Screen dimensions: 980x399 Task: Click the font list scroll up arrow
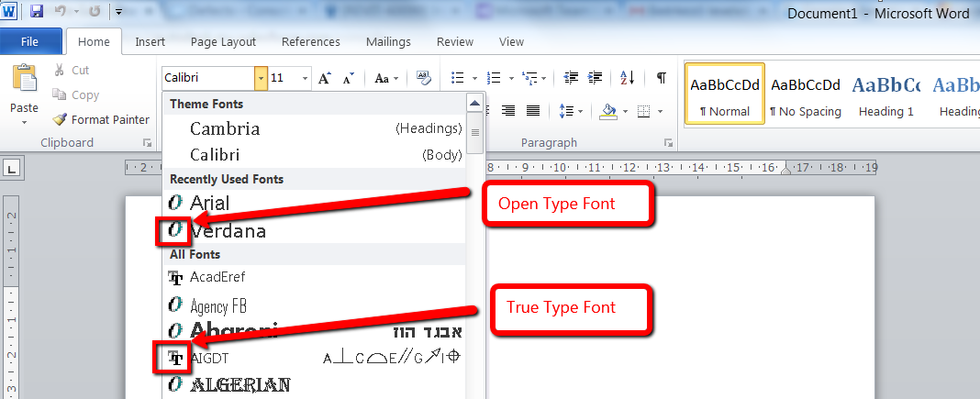(475, 104)
